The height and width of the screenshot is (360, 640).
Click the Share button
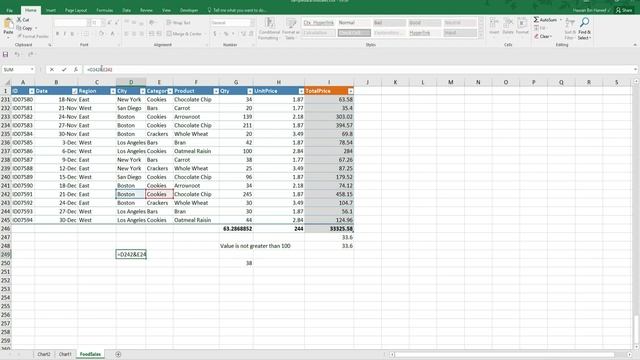[x=624, y=10]
